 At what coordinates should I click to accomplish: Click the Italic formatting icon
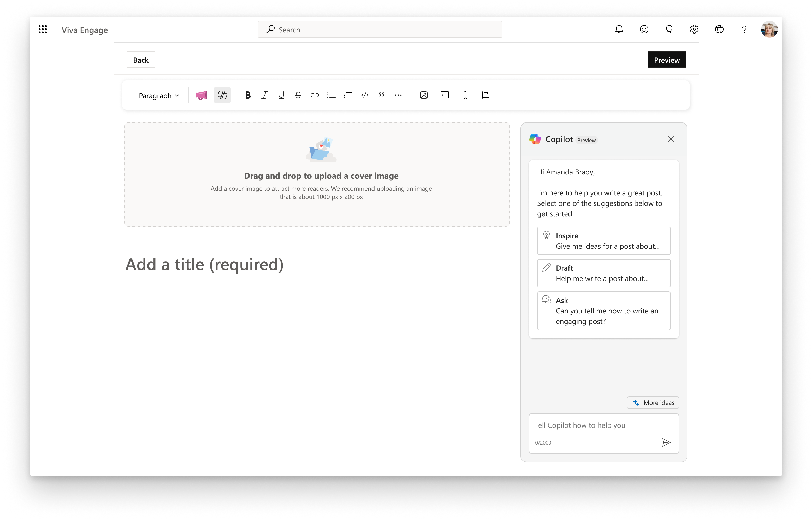click(x=265, y=95)
